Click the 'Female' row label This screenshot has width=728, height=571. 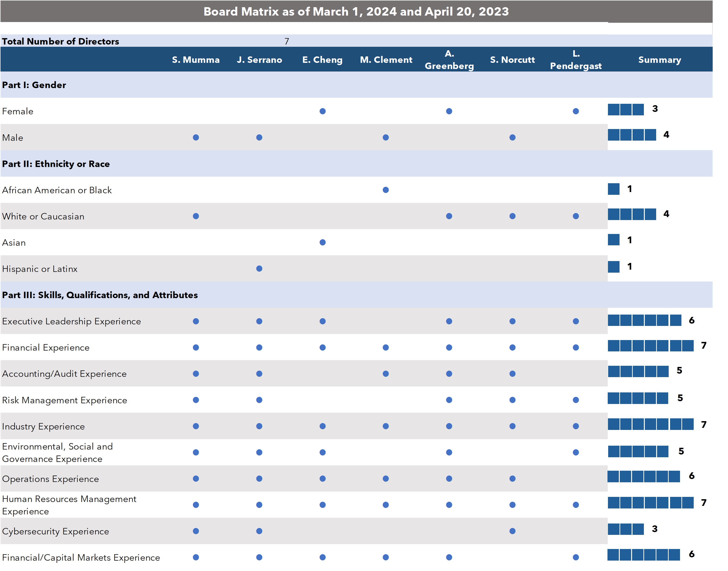pyautogui.click(x=18, y=111)
